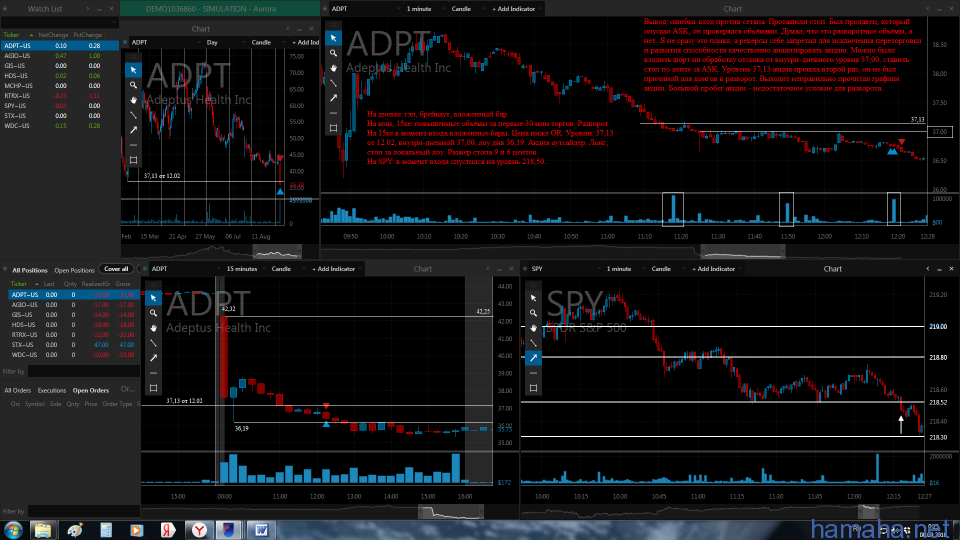Select arrow tool in ADPT 1 minute chart
The width and height of the screenshot is (960, 540).
(x=333, y=98)
